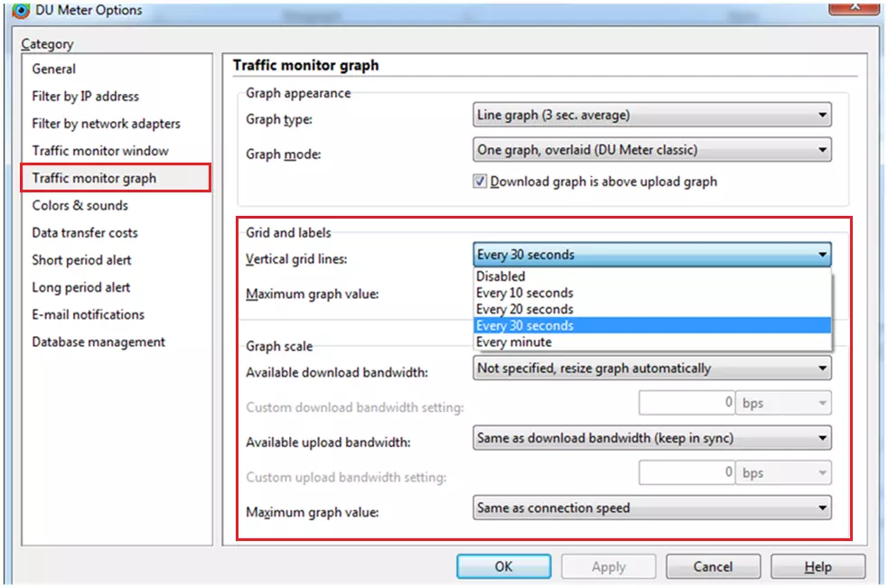Open custom upload bandwidth bps unit dropdown
Image resolution: width=888 pixels, height=588 pixels.
pos(784,472)
